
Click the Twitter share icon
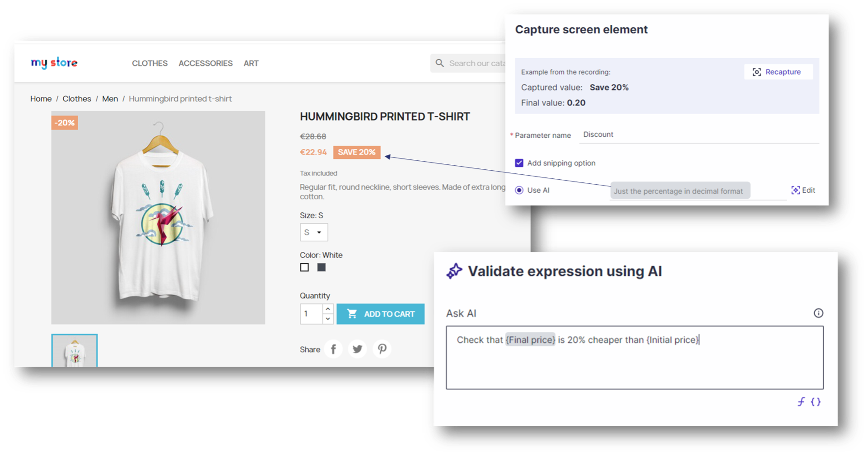(357, 349)
